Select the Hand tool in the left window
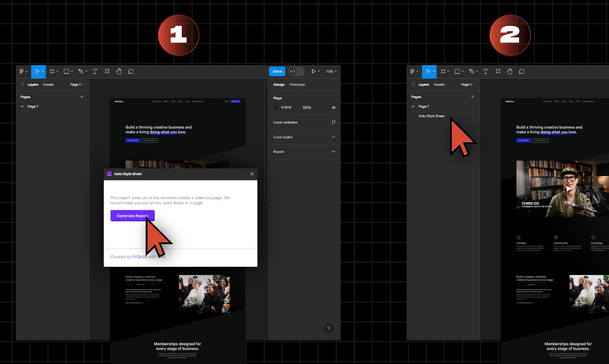This screenshot has width=609, height=364. 118,71
